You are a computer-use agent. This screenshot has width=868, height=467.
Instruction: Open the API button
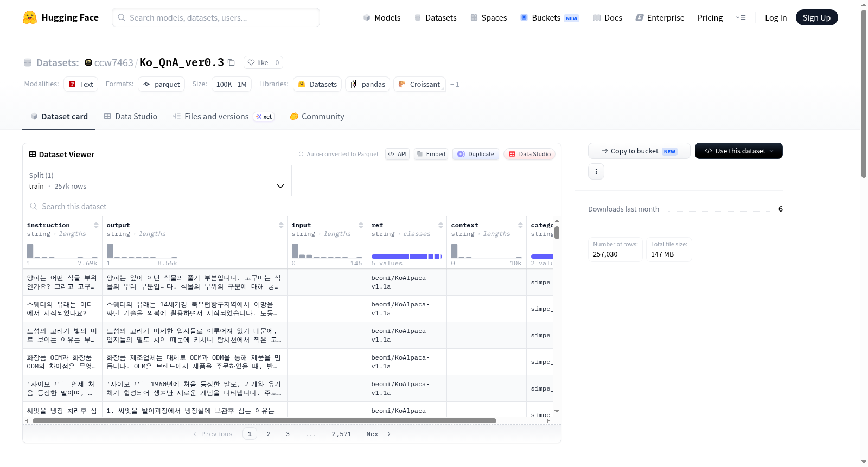(397, 154)
